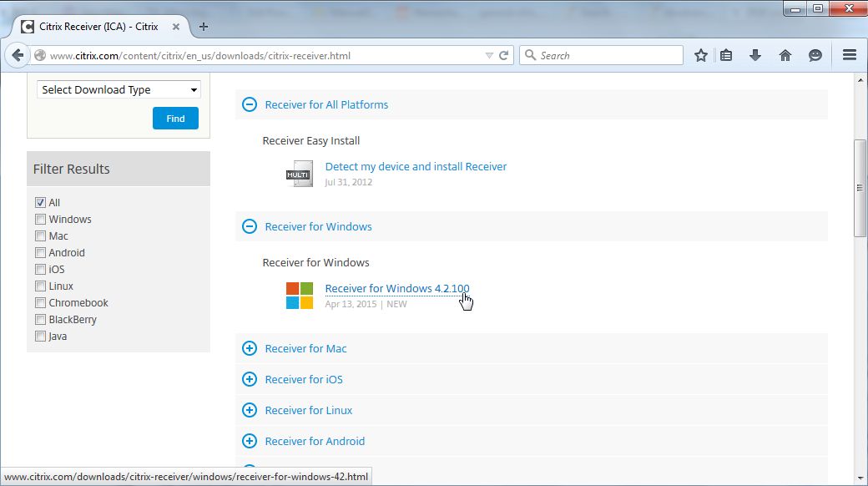Click the Windows logo icon for Receiver
The width and height of the screenshot is (868, 486).
(x=300, y=296)
